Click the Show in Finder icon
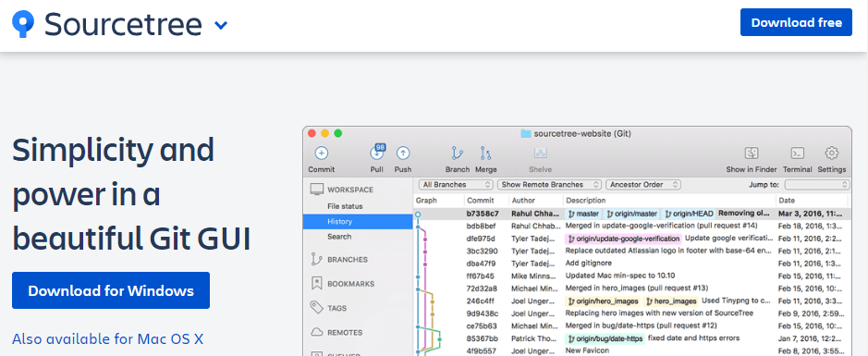 pyautogui.click(x=752, y=153)
